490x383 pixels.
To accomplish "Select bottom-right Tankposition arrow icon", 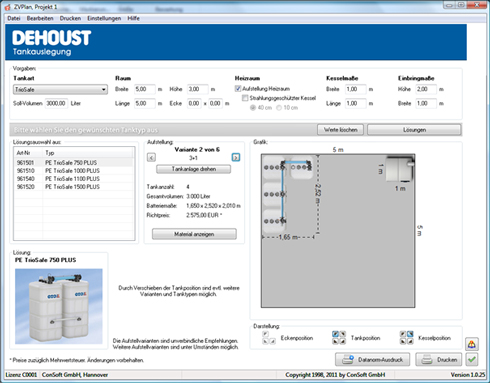I will pyautogui.click(x=343, y=341).
